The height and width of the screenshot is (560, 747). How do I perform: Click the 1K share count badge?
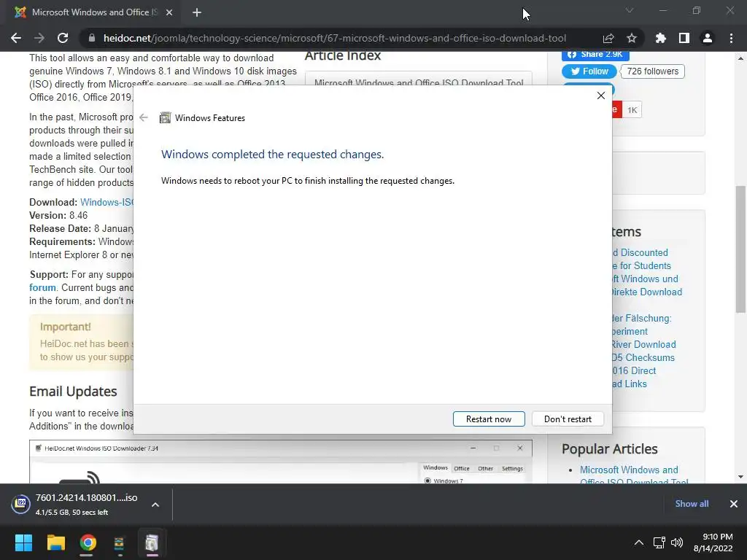632,110
